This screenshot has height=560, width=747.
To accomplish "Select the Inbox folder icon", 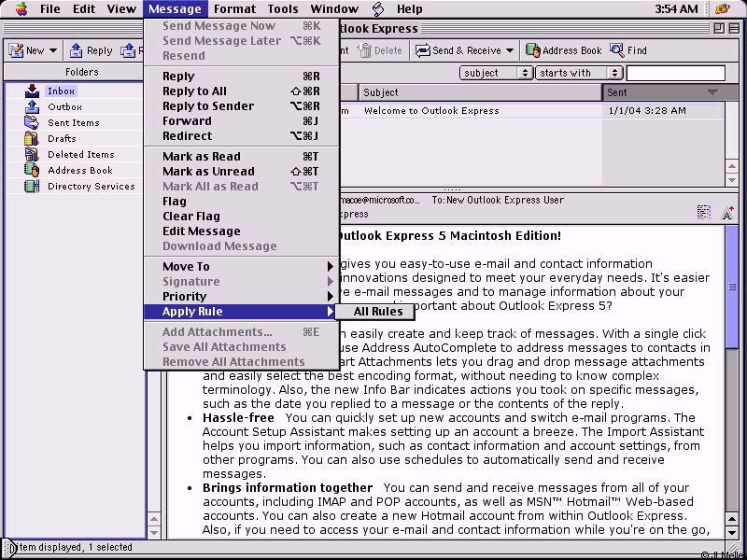I will (32, 91).
